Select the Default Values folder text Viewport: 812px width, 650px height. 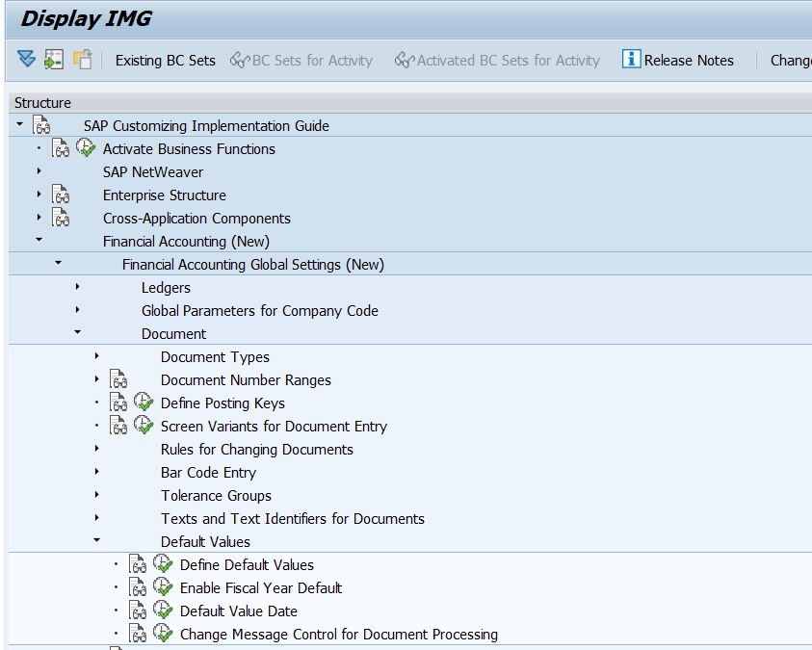coord(205,542)
